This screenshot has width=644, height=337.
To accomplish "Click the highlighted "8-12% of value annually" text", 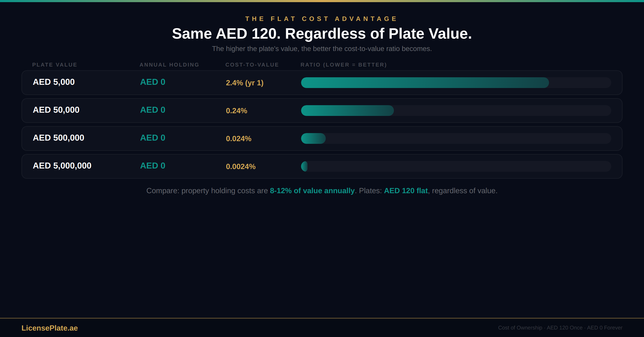I will click(x=312, y=191).
